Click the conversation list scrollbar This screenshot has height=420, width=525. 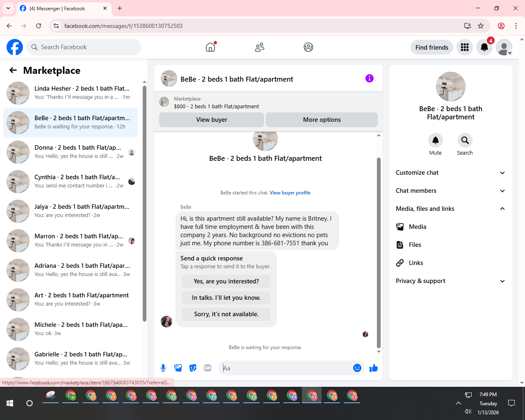point(144,203)
